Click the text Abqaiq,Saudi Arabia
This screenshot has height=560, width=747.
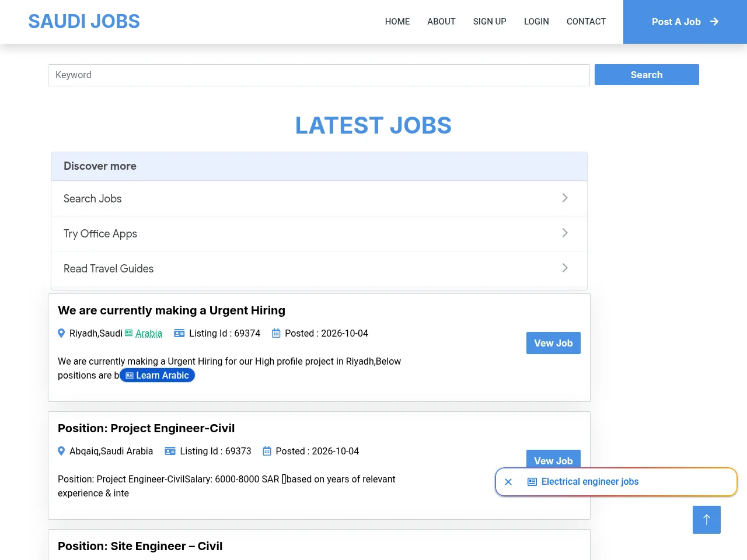tap(111, 451)
